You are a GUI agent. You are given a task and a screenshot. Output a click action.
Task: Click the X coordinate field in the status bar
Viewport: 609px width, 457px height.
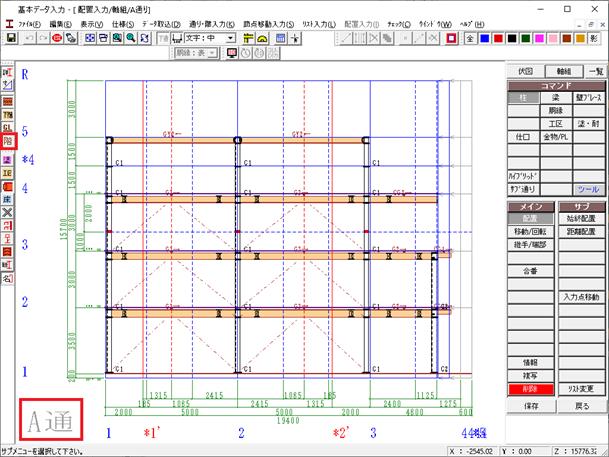pos(472,451)
